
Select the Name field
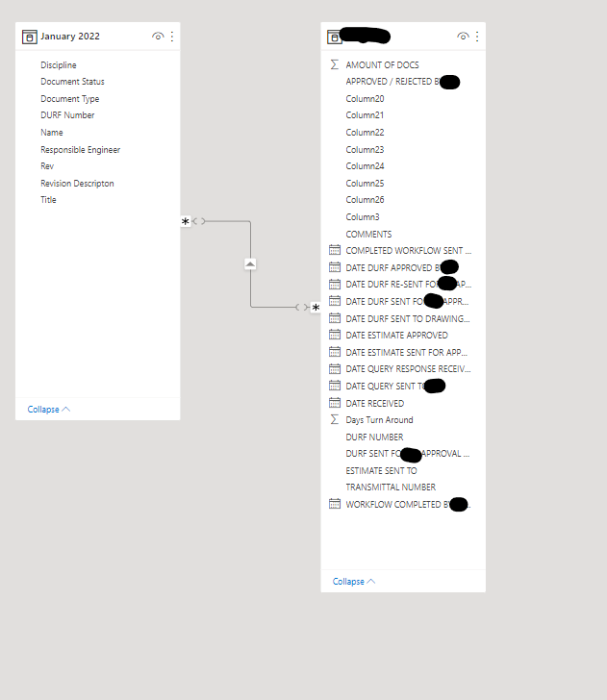(52, 133)
